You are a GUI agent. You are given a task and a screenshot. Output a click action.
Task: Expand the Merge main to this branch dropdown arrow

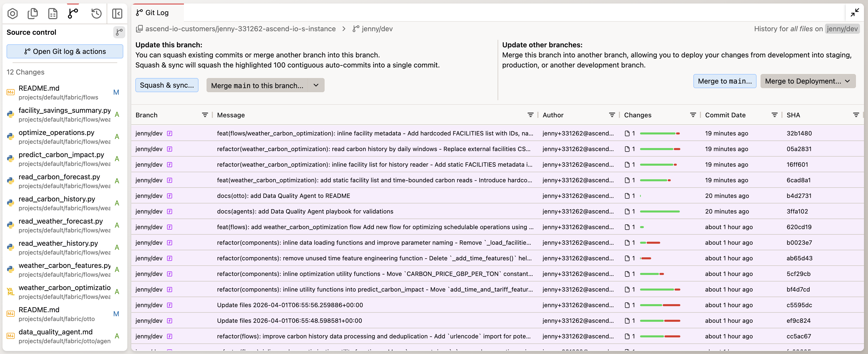(316, 85)
